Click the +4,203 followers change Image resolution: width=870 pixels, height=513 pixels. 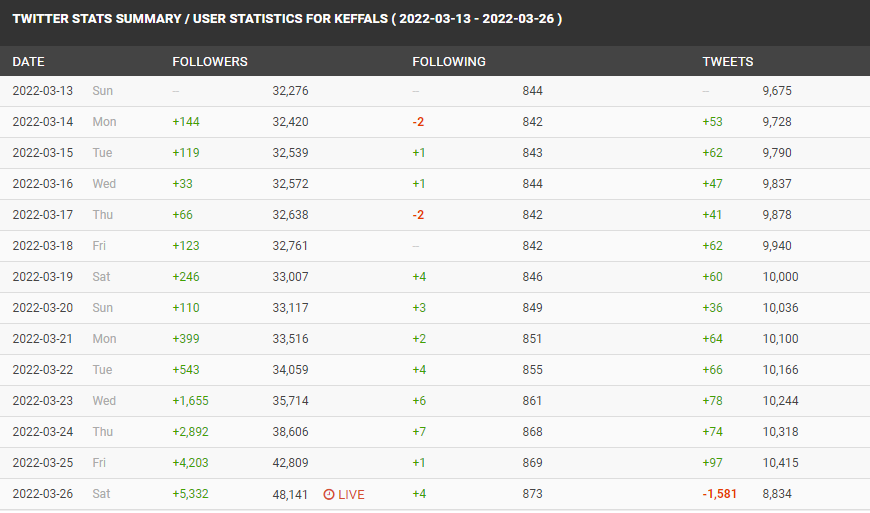[x=190, y=463]
